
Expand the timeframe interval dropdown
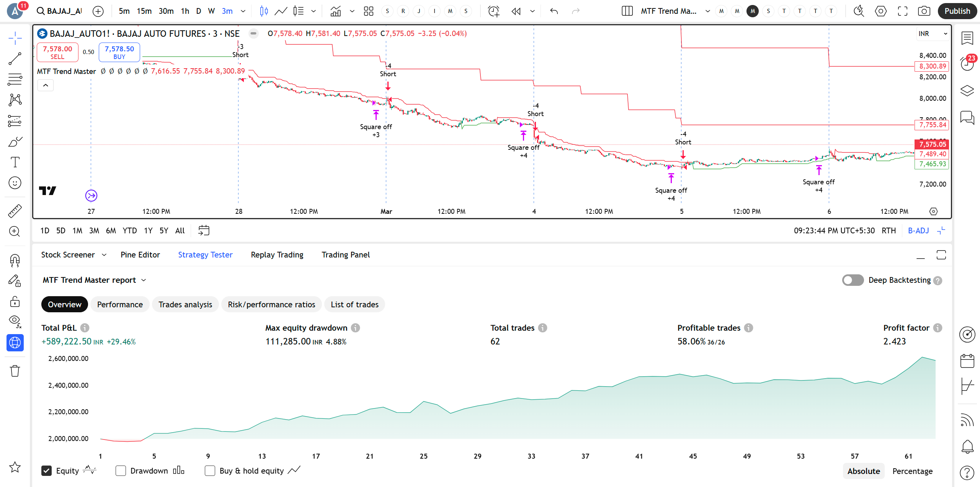click(243, 11)
